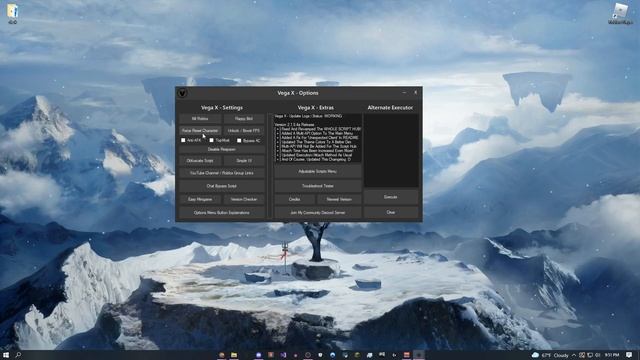Open YouTube Channel / Roblox Group Links
640x360 pixels.
point(222,173)
